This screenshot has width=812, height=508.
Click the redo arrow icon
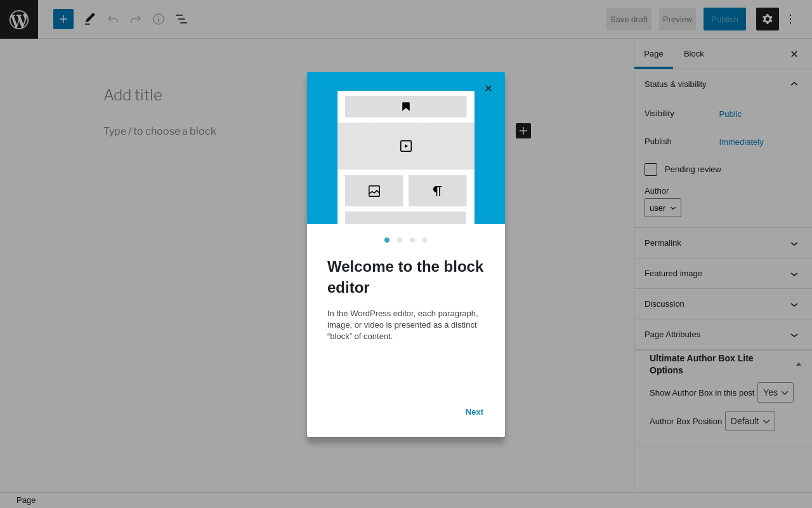136,19
